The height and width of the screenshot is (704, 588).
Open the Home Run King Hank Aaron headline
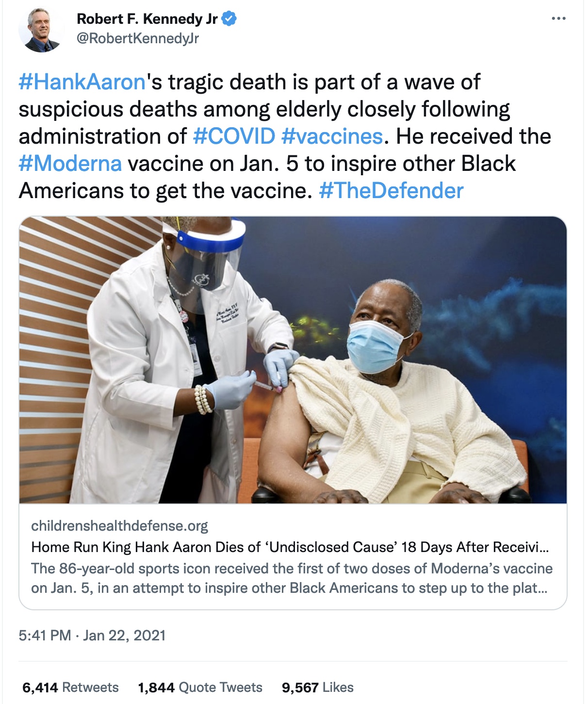(x=290, y=547)
